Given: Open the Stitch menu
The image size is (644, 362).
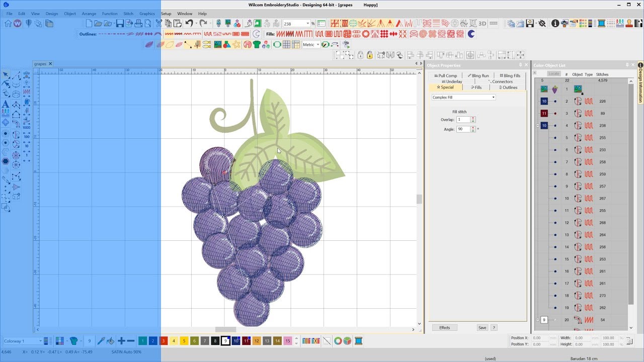Looking at the screenshot, I should point(128,14).
